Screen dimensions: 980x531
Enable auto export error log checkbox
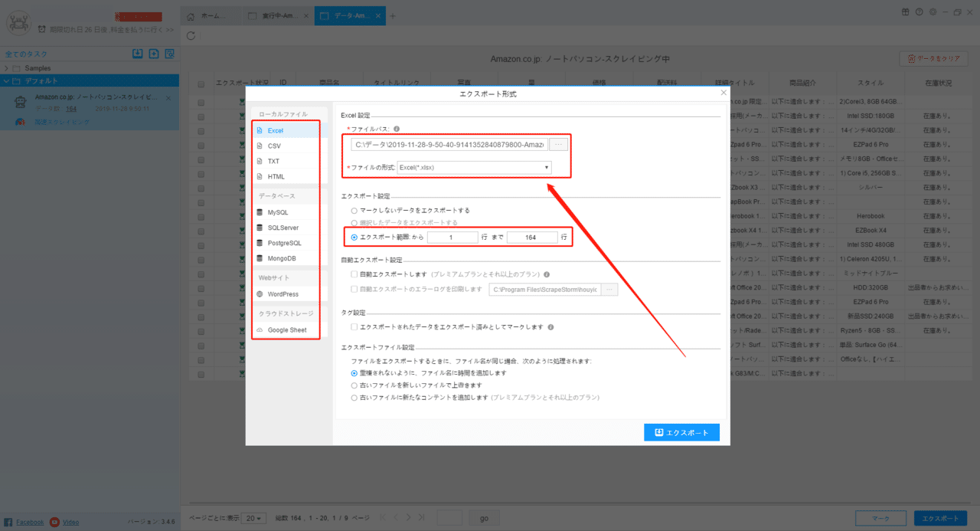point(354,289)
